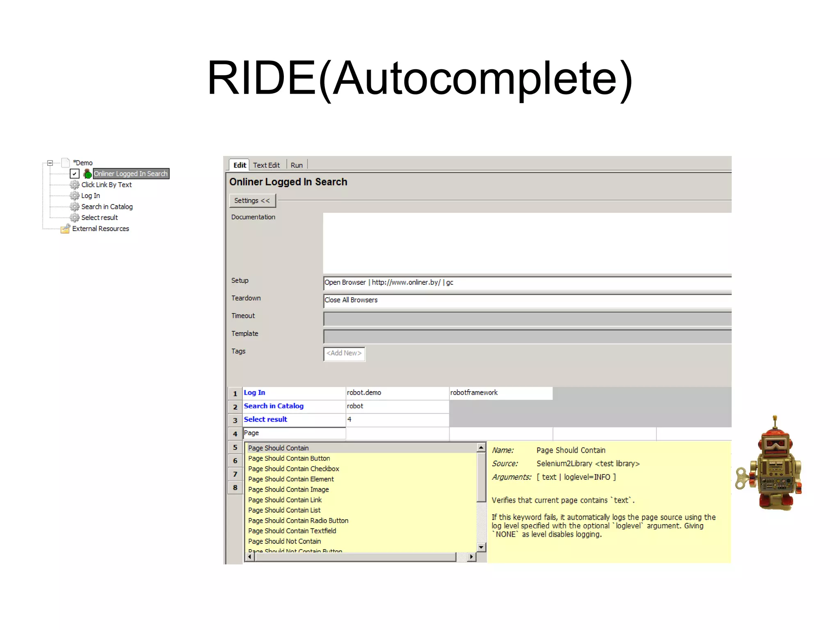Click gear icon beside Search in Catalog
The width and height of the screenshot is (840, 630).
[74, 206]
